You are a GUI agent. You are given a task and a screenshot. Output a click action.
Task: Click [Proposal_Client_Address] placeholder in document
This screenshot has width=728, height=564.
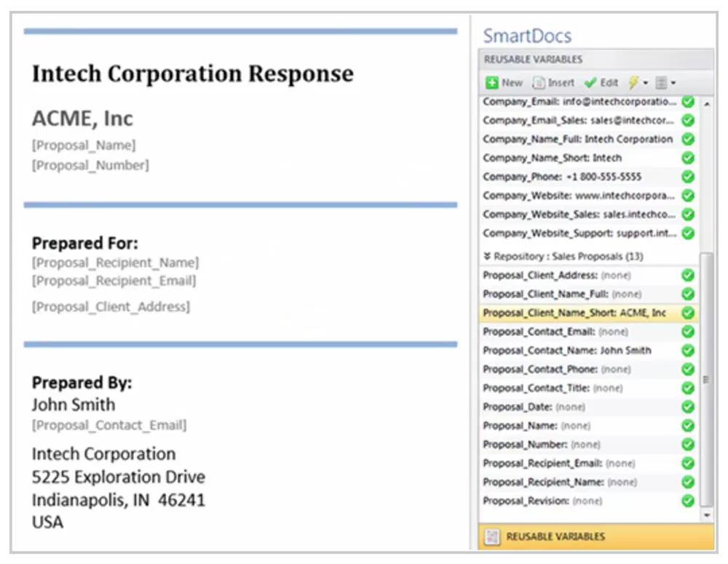pos(111,307)
